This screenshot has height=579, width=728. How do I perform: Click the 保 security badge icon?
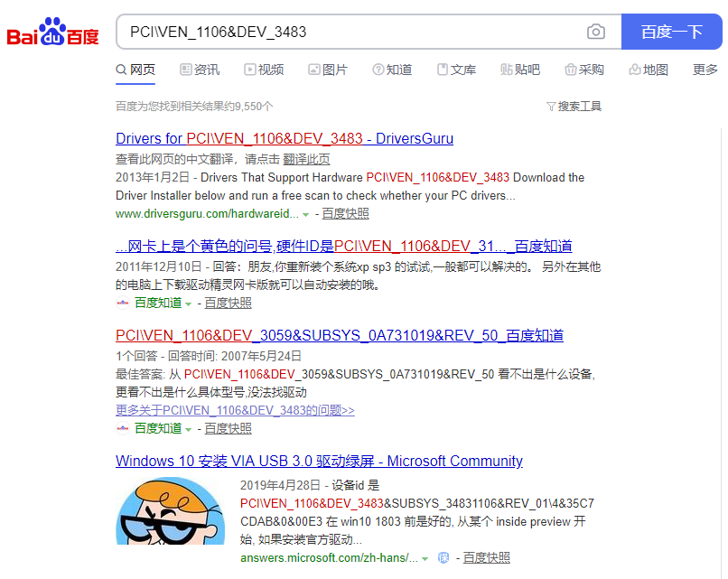pos(443,557)
